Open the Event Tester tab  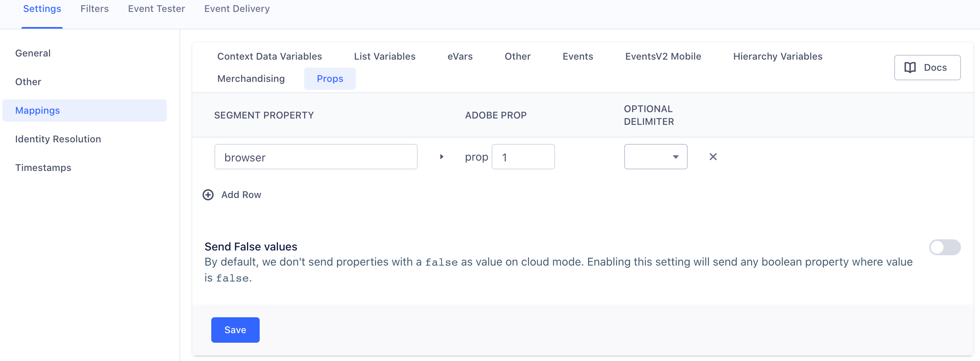(x=156, y=9)
